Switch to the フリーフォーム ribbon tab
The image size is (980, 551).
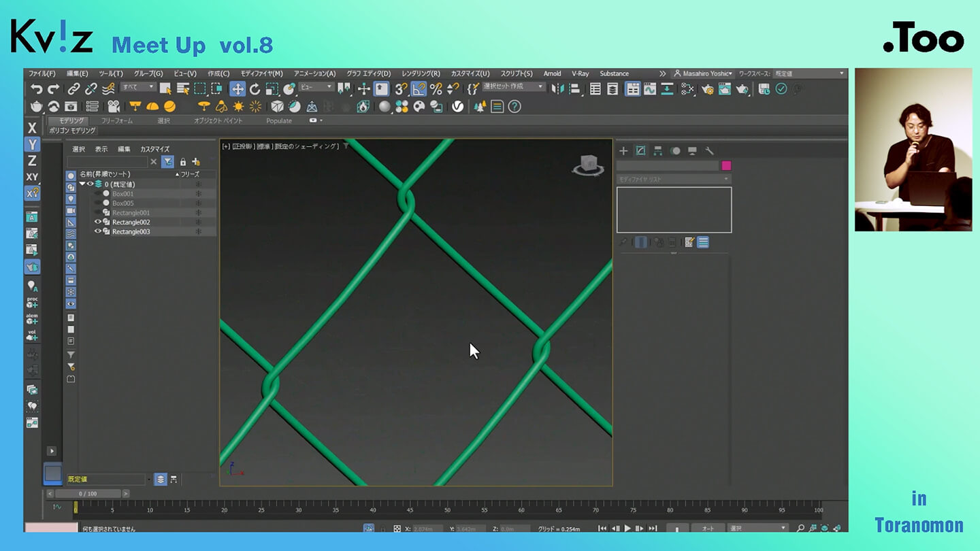pyautogui.click(x=116, y=120)
